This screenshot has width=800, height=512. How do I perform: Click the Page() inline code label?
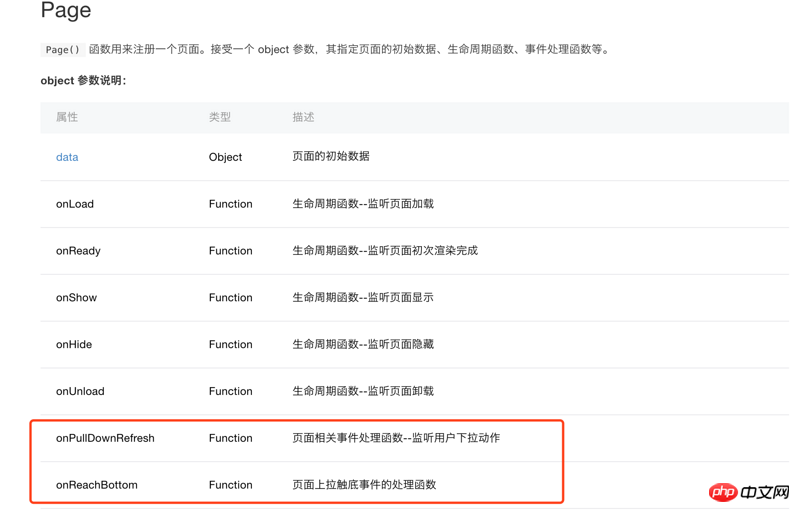[x=62, y=49]
